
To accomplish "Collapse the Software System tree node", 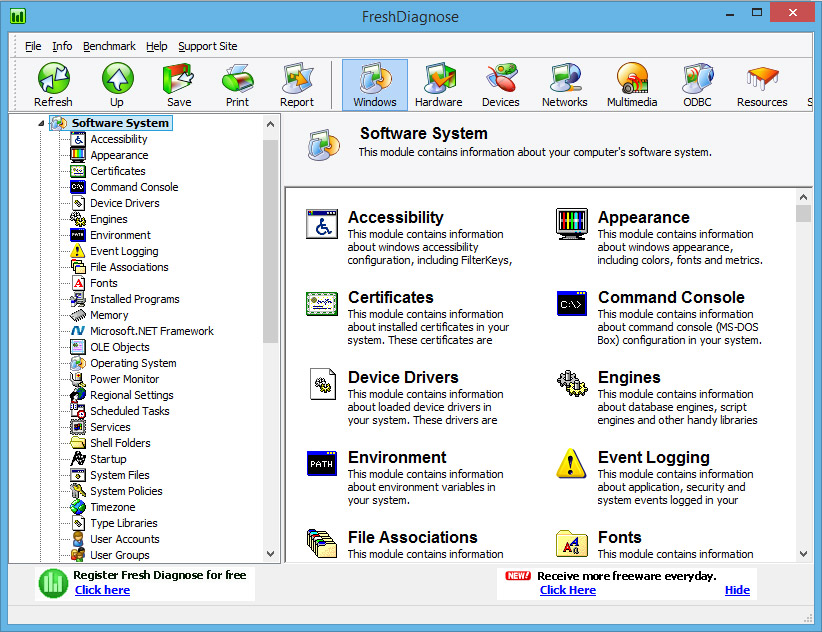I will pos(42,124).
